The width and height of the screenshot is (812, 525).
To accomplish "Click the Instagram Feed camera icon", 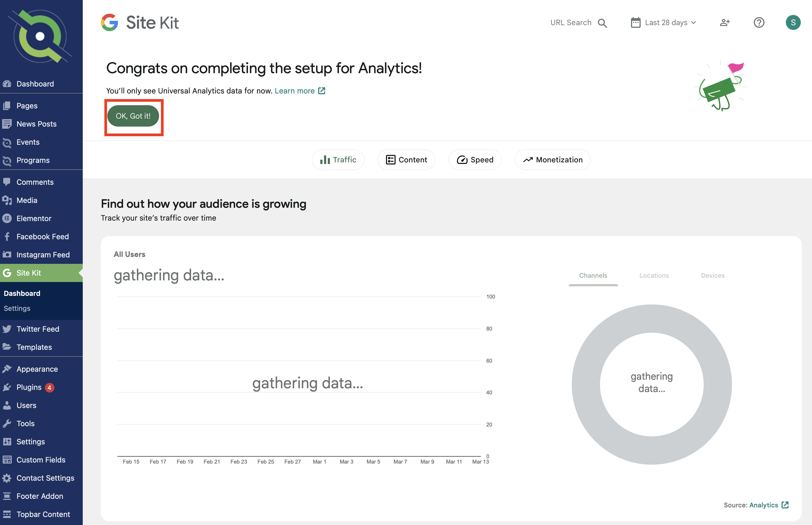I will 7,254.
